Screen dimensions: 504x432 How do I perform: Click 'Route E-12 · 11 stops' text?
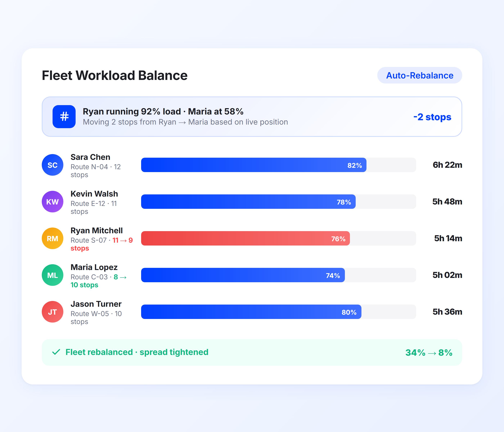94,208
